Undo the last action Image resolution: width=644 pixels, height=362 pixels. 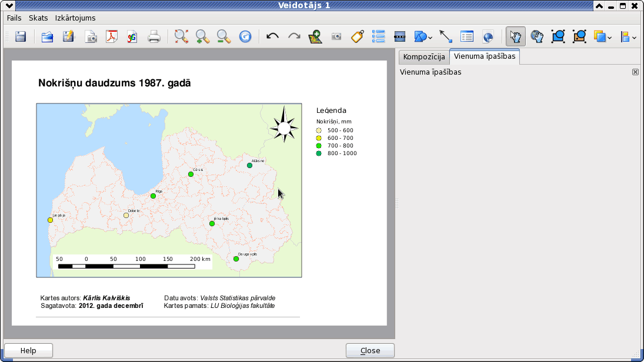(x=272, y=36)
